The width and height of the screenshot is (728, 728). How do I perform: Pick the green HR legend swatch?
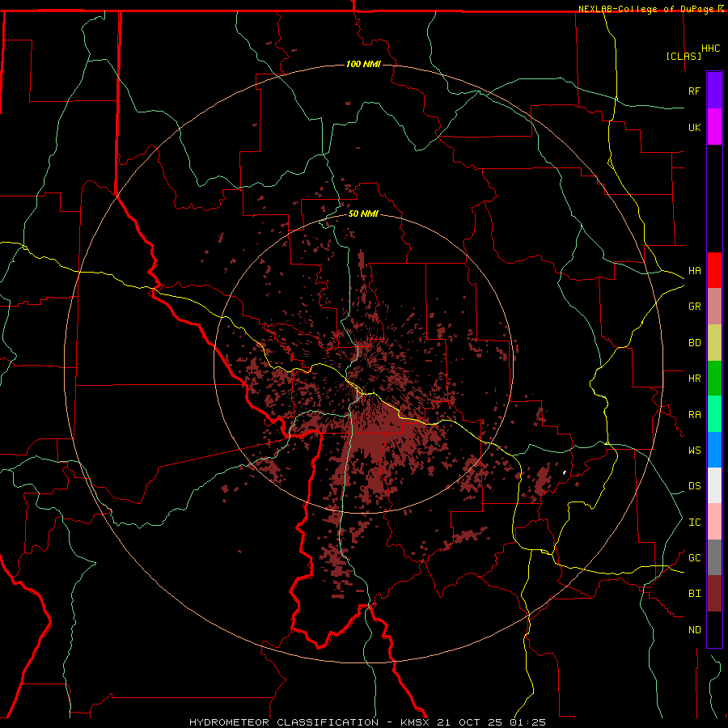coord(714,379)
